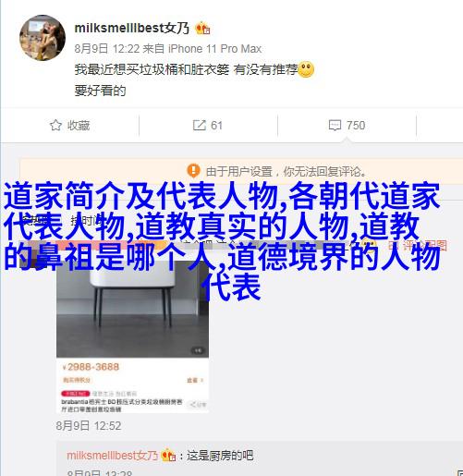
Task: Open the milksmellibest女乃 profile from post header
Action: 132,29
